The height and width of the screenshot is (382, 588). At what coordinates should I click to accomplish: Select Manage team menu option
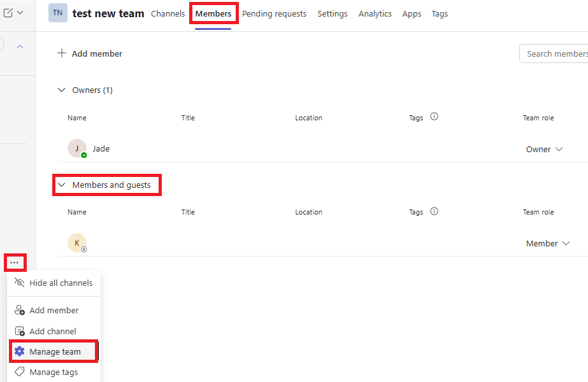pyautogui.click(x=54, y=351)
